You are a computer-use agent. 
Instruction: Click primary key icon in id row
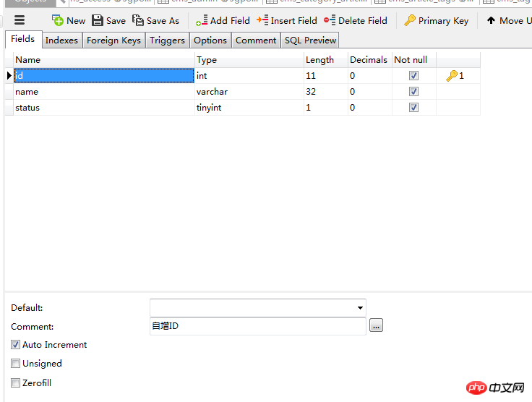tap(452, 76)
